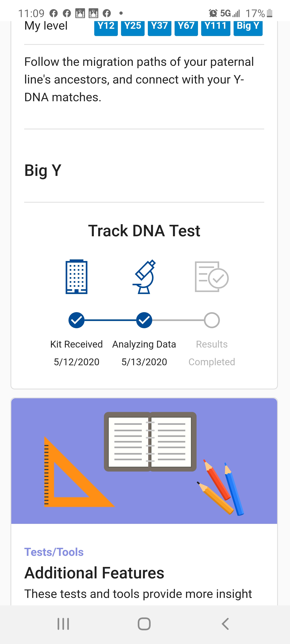Tap the Big Y section heading

(x=43, y=170)
